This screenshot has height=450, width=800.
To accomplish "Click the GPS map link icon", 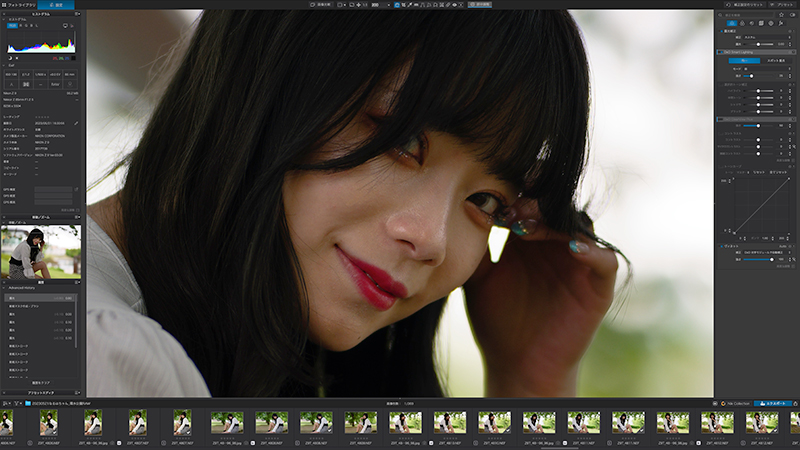I will [76, 189].
